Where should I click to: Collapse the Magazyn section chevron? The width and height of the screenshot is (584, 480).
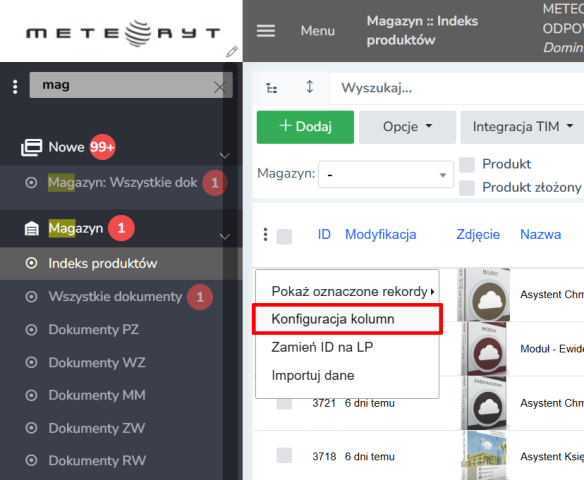(225, 236)
